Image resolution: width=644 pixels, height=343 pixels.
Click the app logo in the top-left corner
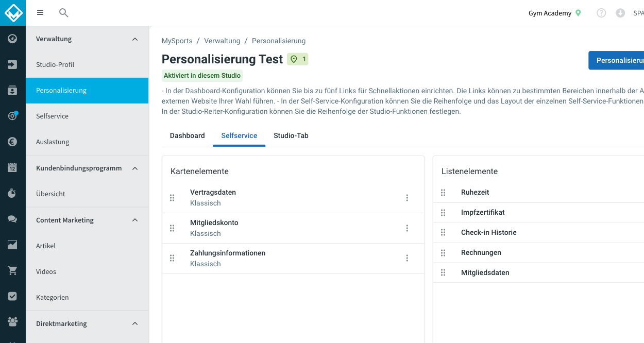click(13, 13)
